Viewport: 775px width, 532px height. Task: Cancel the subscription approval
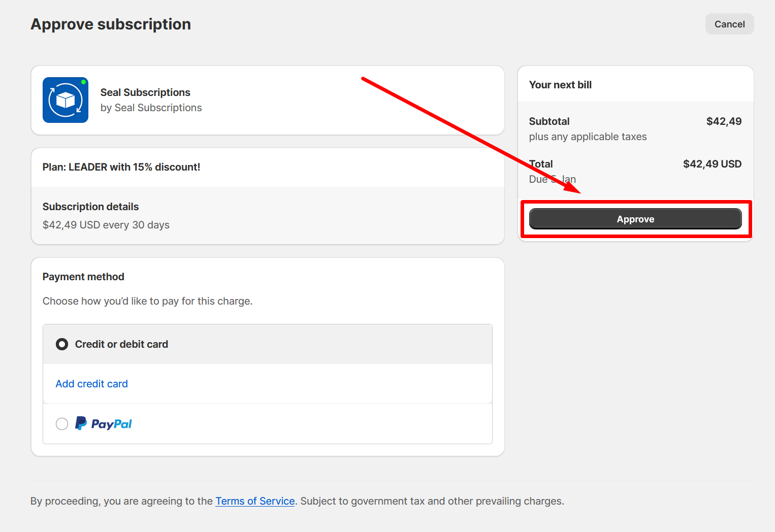[x=729, y=24]
